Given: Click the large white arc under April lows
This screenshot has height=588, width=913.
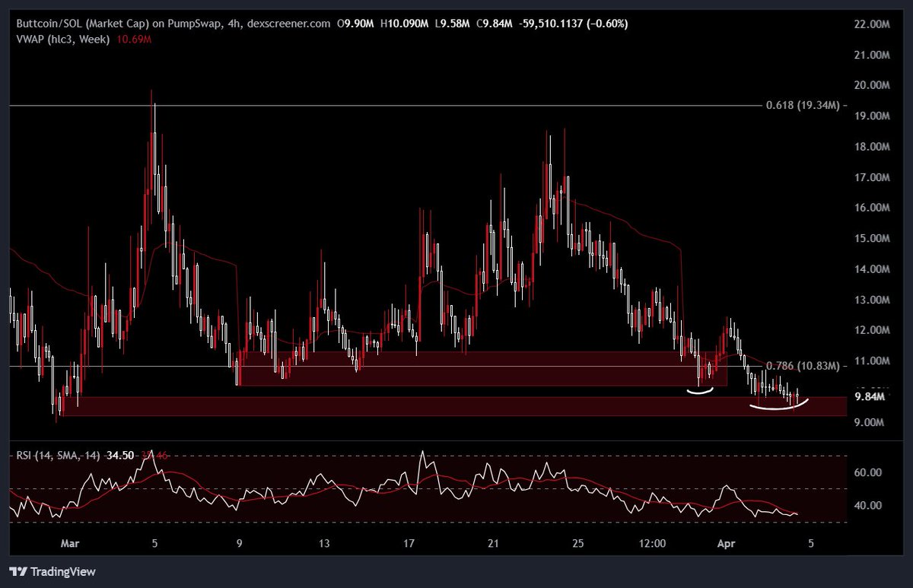Looking at the screenshot, I should [x=778, y=408].
